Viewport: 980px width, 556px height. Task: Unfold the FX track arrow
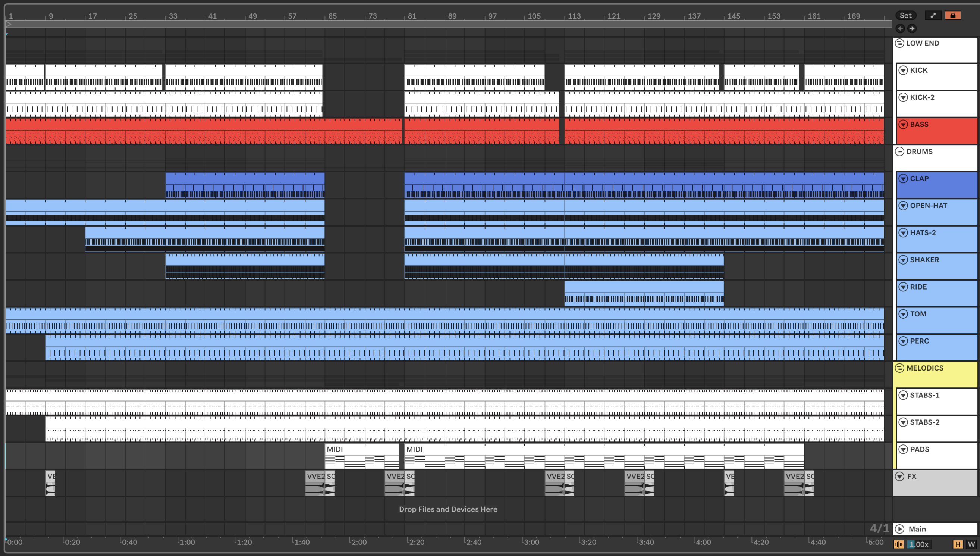[899, 477]
